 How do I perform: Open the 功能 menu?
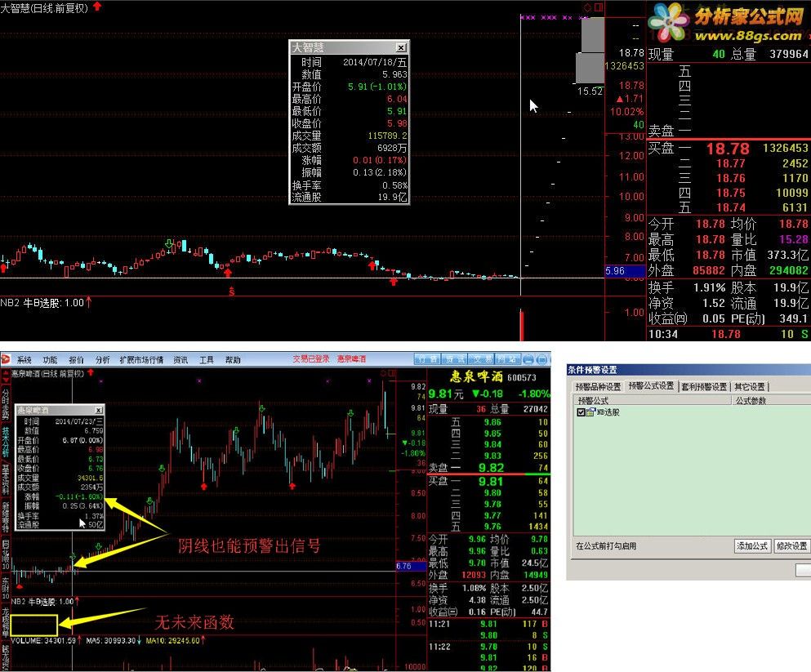50,360
